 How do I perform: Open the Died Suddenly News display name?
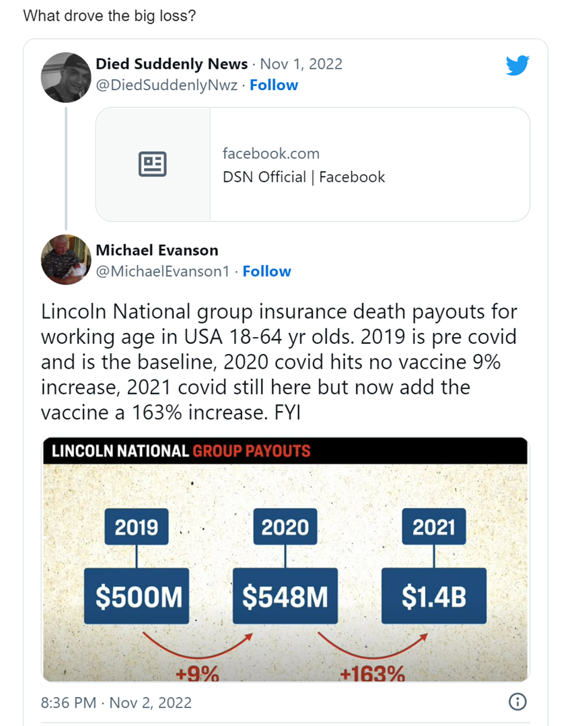[172, 64]
